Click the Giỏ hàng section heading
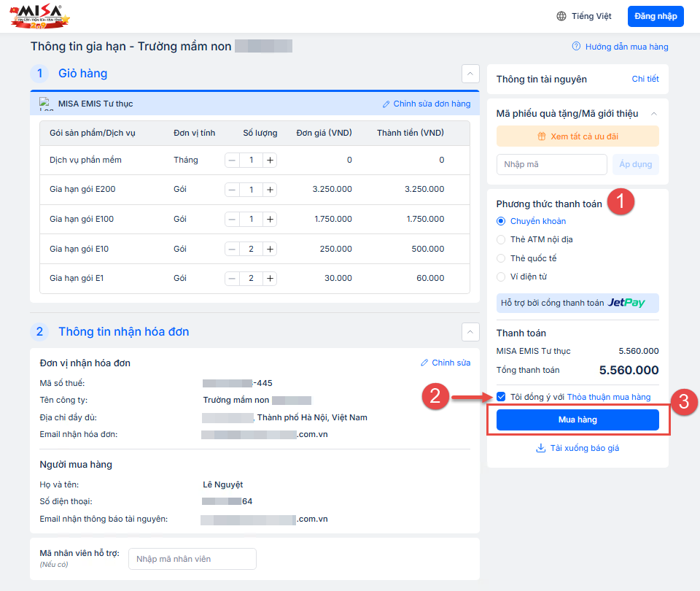700x591 pixels. (x=82, y=73)
